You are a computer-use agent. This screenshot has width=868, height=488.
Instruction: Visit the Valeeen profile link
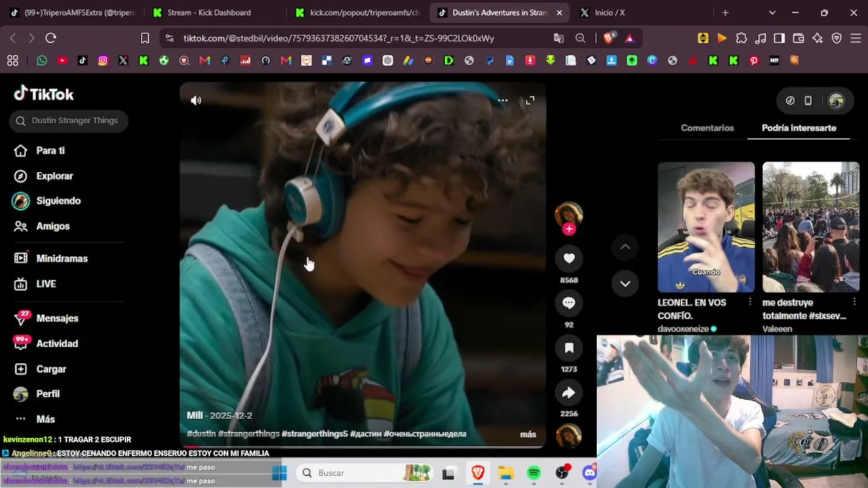pyautogui.click(x=777, y=329)
